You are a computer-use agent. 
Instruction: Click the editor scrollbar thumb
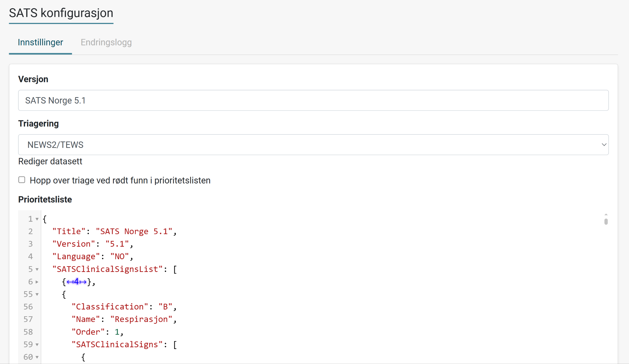(x=606, y=222)
